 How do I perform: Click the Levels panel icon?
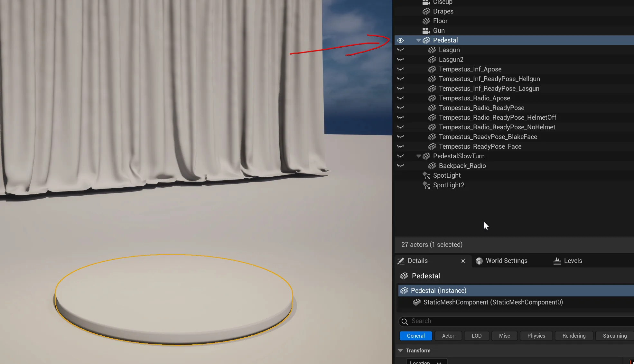tap(557, 261)
